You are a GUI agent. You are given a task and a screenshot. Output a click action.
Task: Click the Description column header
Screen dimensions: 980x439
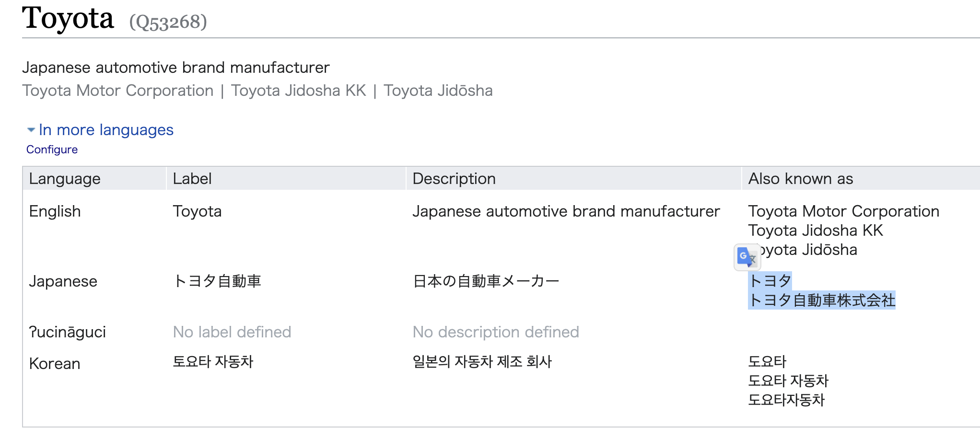(x=454, y=179)
